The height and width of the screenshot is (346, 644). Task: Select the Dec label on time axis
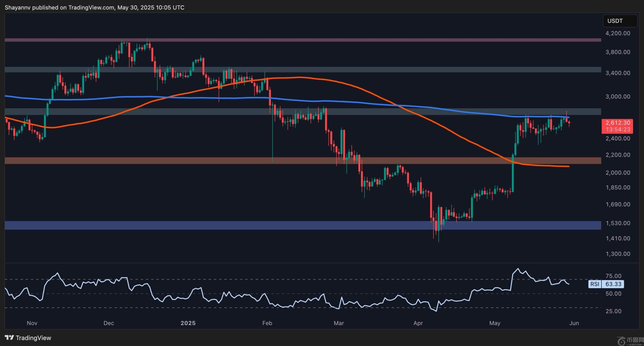(x=109, y=323)
